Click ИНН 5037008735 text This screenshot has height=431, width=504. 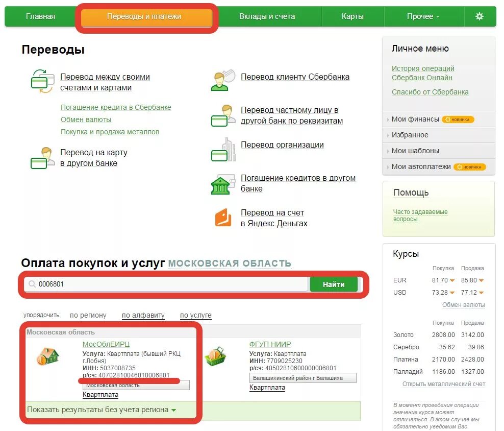coord(109,368)
